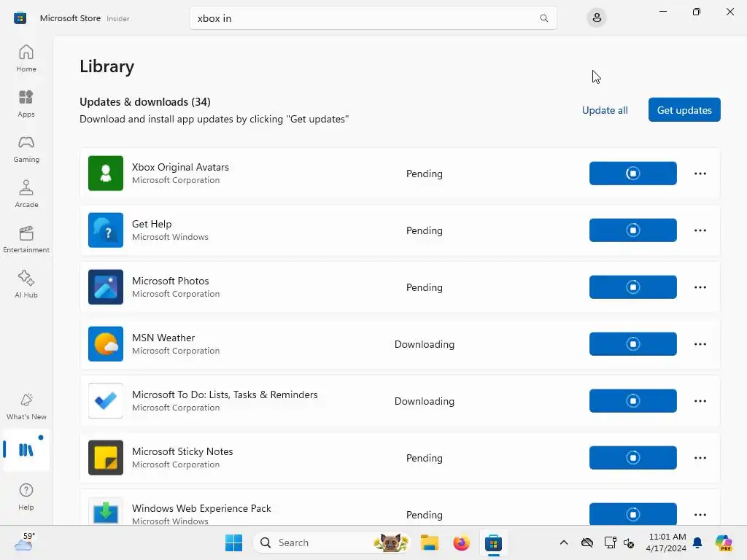Open the Home section in the sidebar

(x=26, y=58)
